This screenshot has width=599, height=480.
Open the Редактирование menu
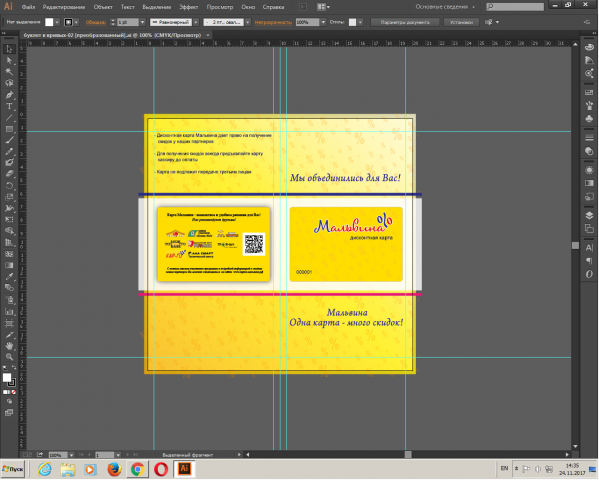tap(64, 7)
